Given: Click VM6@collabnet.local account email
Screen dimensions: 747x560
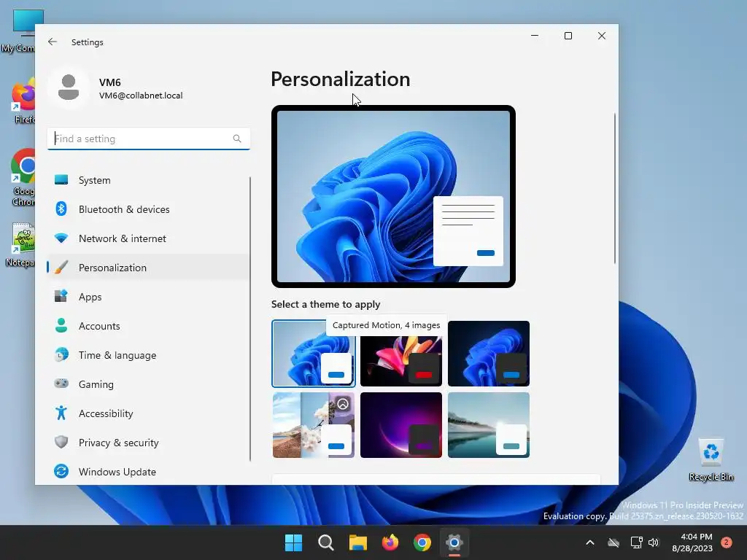Looking at the screenshot, I should 141,96.
